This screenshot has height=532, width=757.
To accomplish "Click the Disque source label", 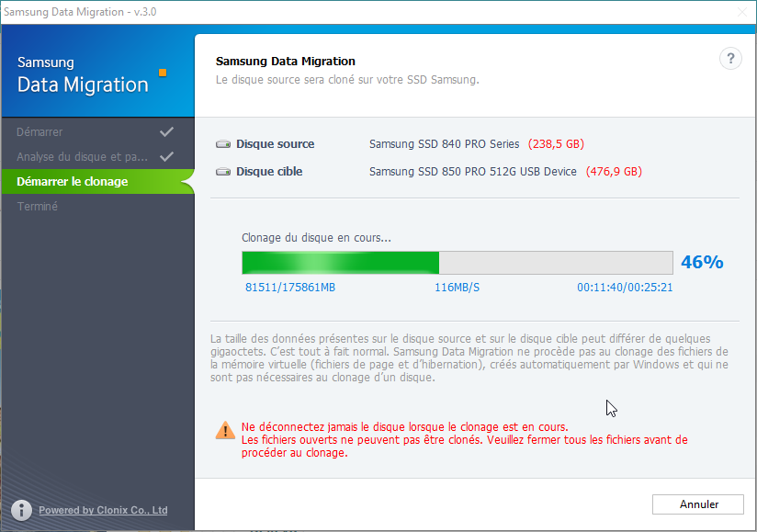I will [x=276, y=144].
